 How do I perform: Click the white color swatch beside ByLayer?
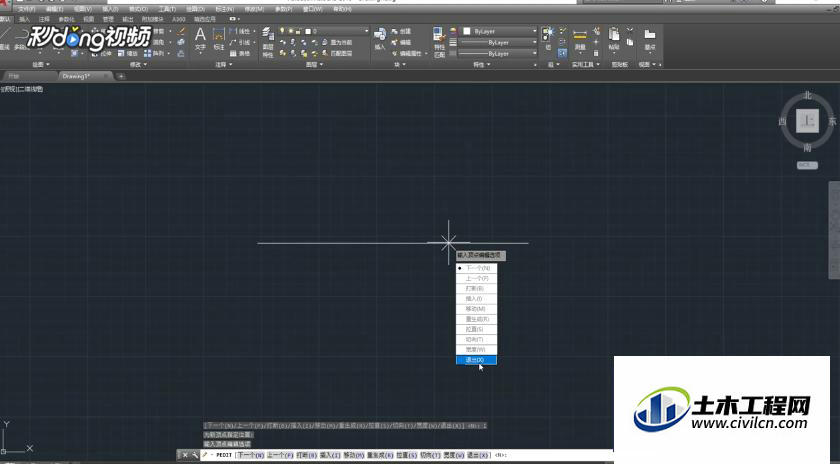pyautogui.click(x=467, y=32)
